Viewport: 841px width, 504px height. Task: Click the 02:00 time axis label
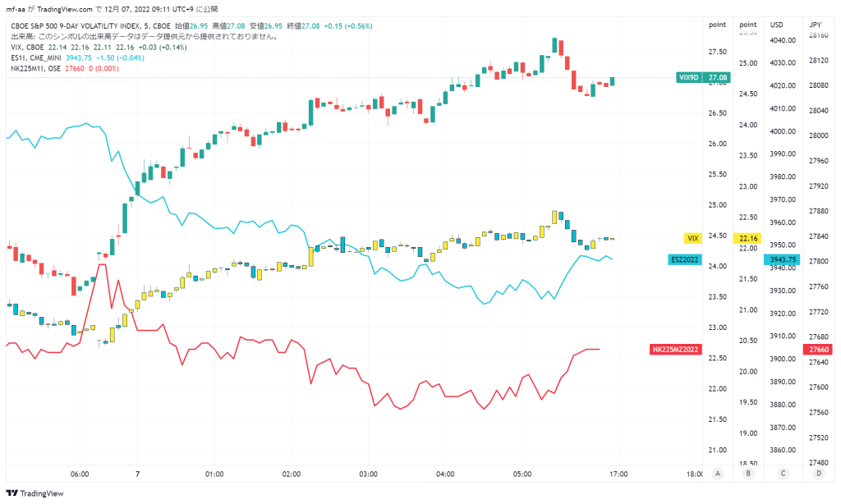click(292, 474)
